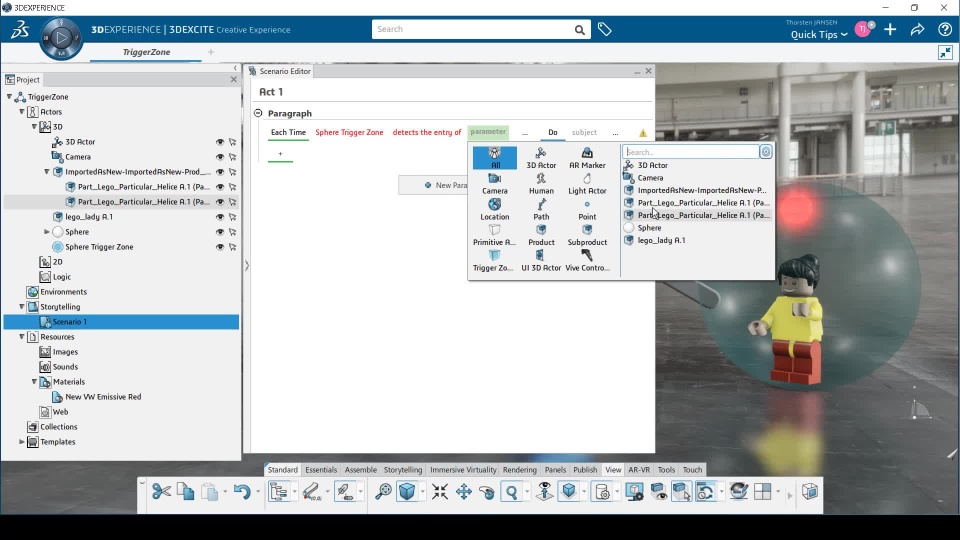Pick the Light Actor category icon
Viewport: 960px width, 540px height.
tap(587, 179)
